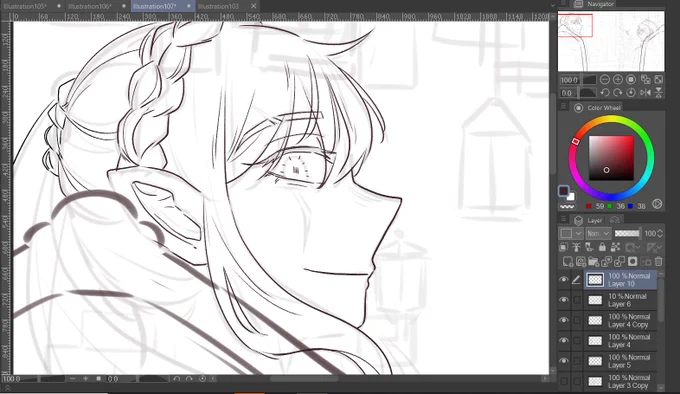Click the white sub color swatch

[571, 197]
